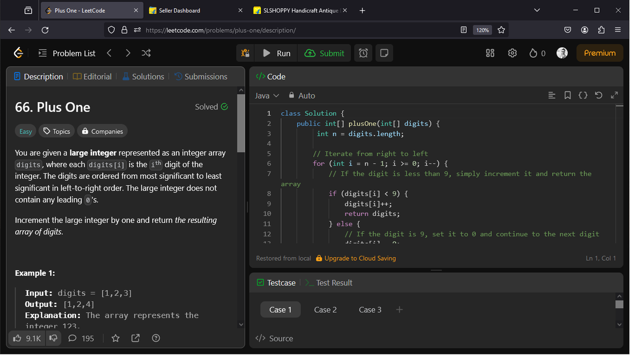
Task: Select test Case 2
Action: click(325, 310)
